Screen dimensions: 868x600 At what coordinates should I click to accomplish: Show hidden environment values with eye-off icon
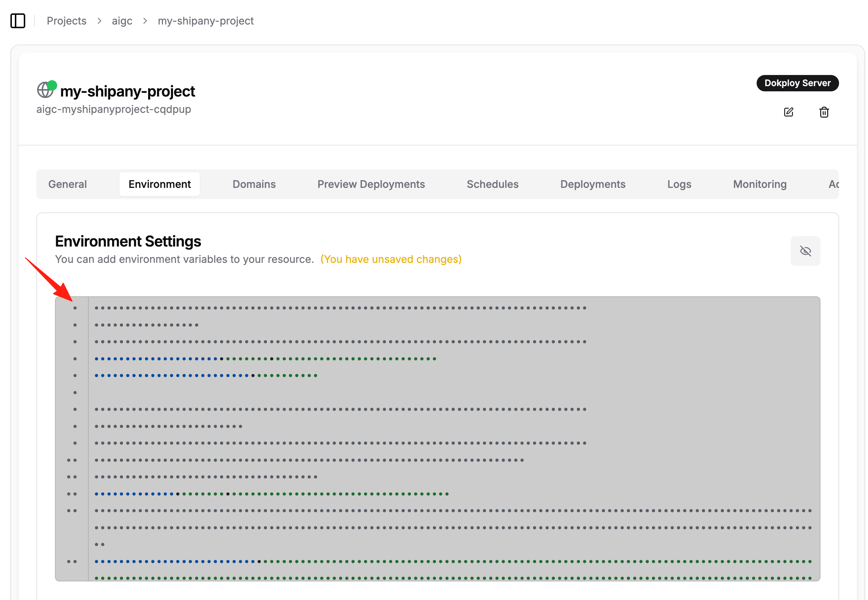pyautogui.click(x=805, y=251)
